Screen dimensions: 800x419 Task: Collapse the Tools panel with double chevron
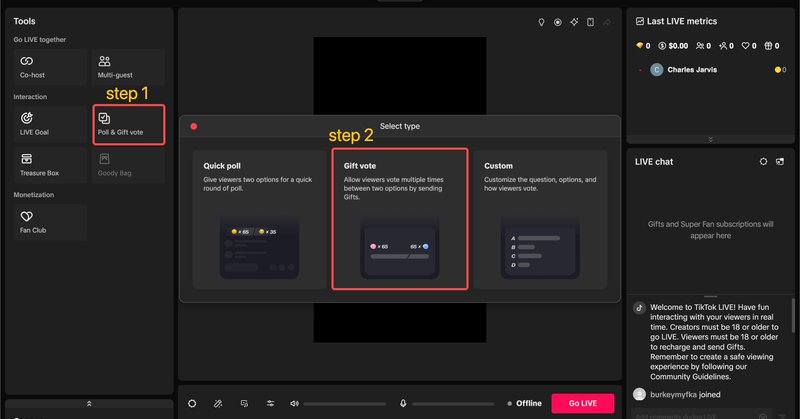(89, 403)
